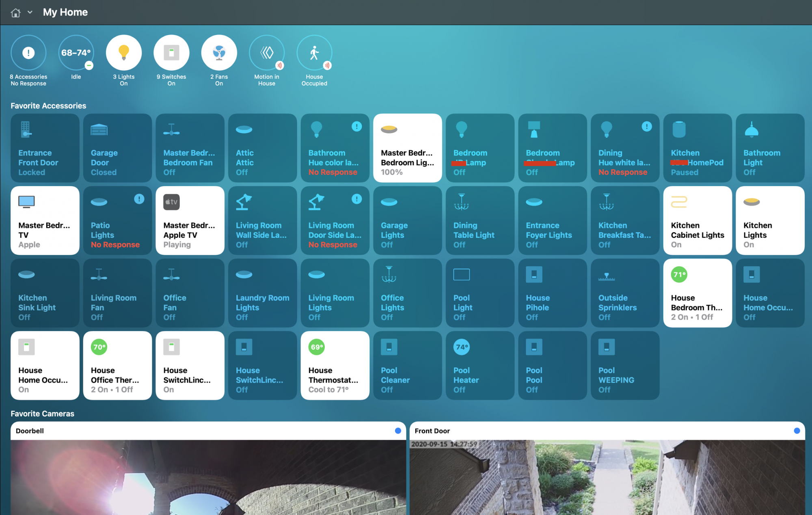Click the home icon in title bar

[15, 13]
